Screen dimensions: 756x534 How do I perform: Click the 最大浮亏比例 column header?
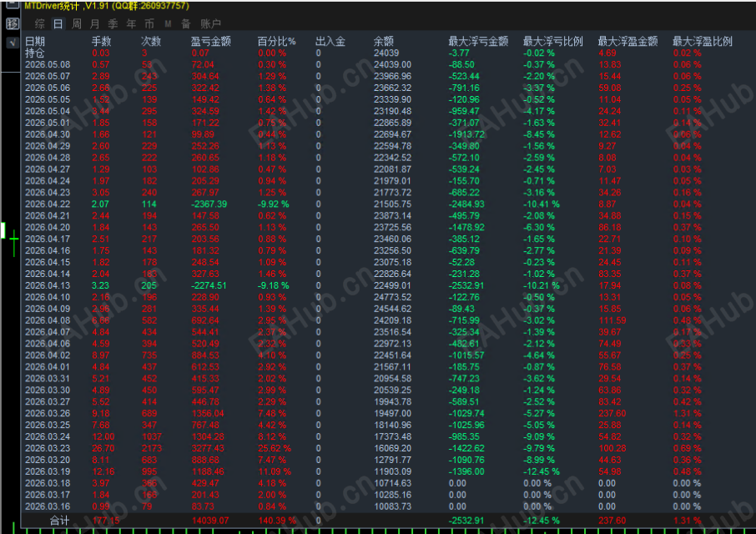(553, 42)
